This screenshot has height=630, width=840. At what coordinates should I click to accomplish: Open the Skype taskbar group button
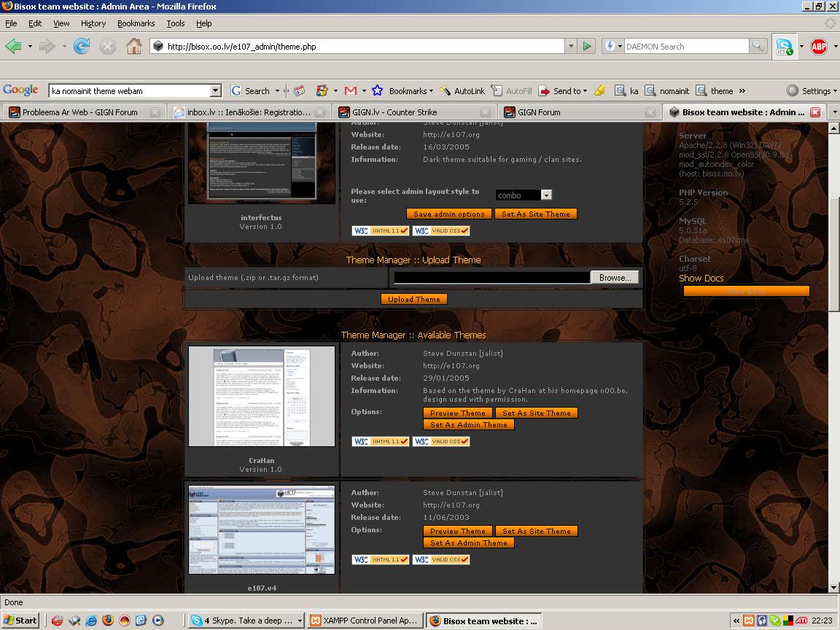247,621
